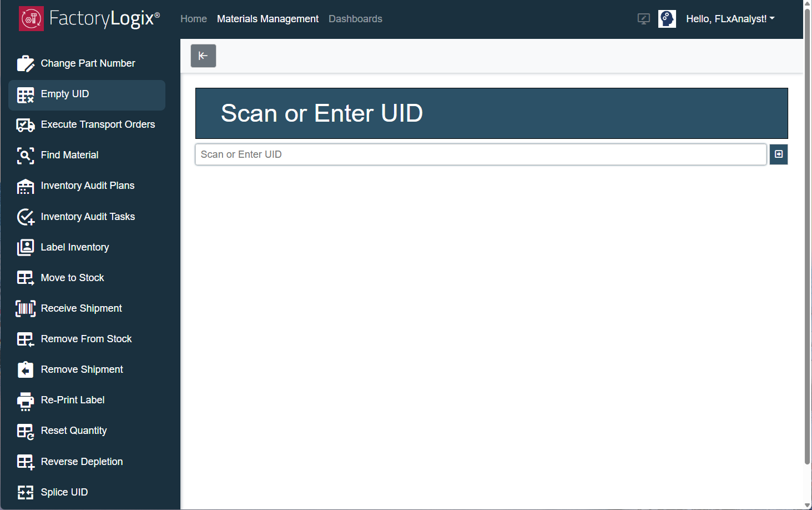812x510 pixels.
Task: Navigate to Home
Action: 193,18
